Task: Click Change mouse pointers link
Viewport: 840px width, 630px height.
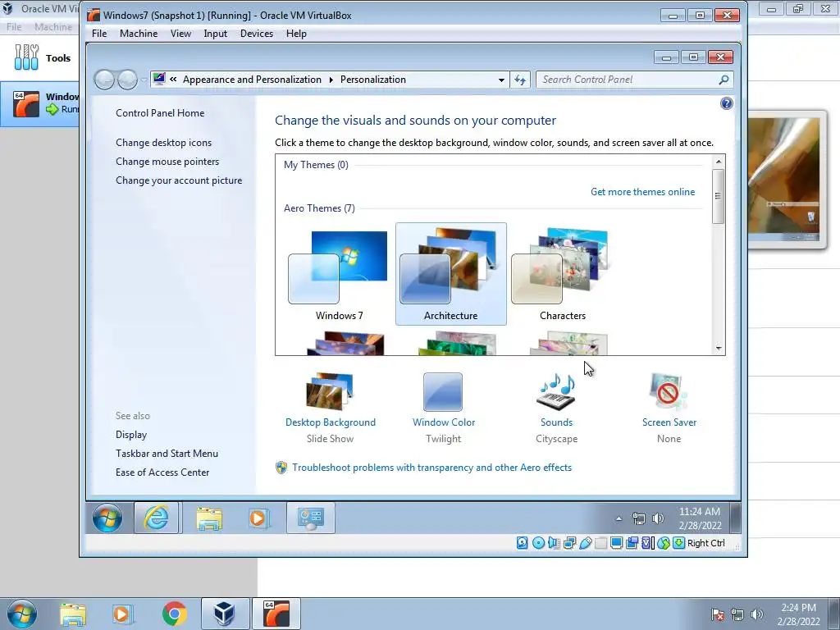Action: tap(167, 162)
